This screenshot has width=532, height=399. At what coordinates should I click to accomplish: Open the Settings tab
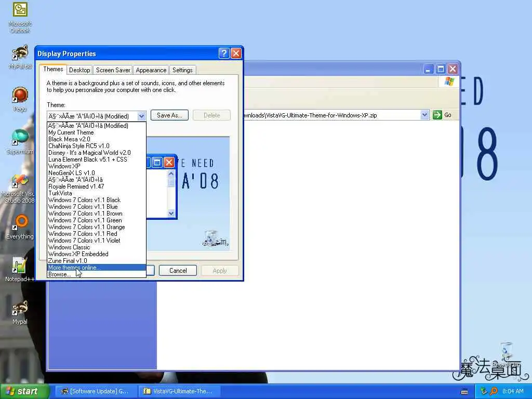[182, 70]
